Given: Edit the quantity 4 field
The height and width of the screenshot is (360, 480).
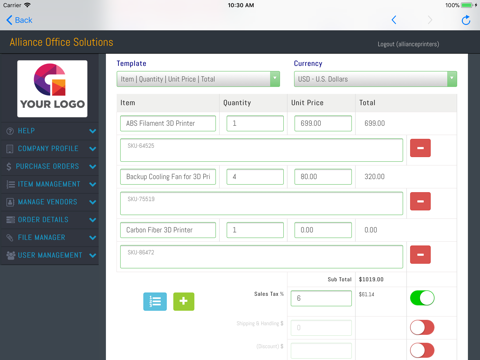Looking at the screenshot, I should tap(255, 177).
